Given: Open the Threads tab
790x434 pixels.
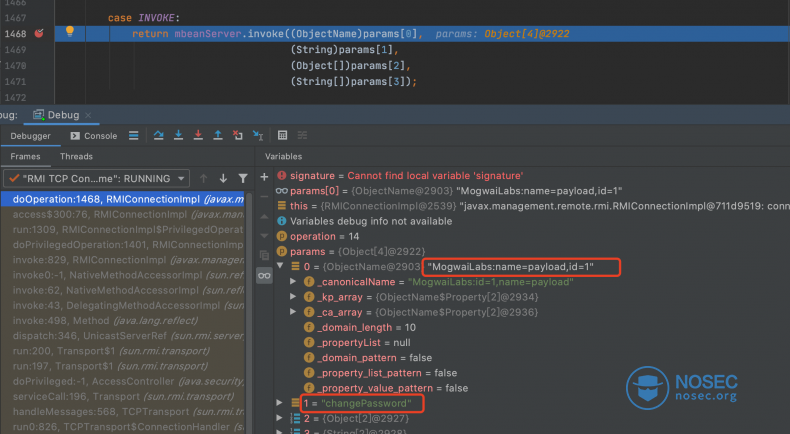Looking at the screenshot, I should (x=76, y=156).
